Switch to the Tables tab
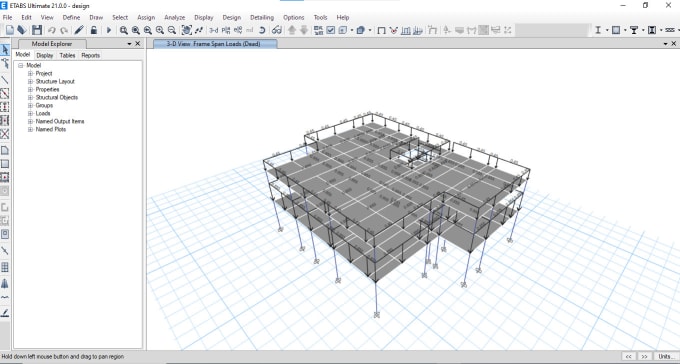Viewport: 680px width, 364px height. [x=67, y=55]
